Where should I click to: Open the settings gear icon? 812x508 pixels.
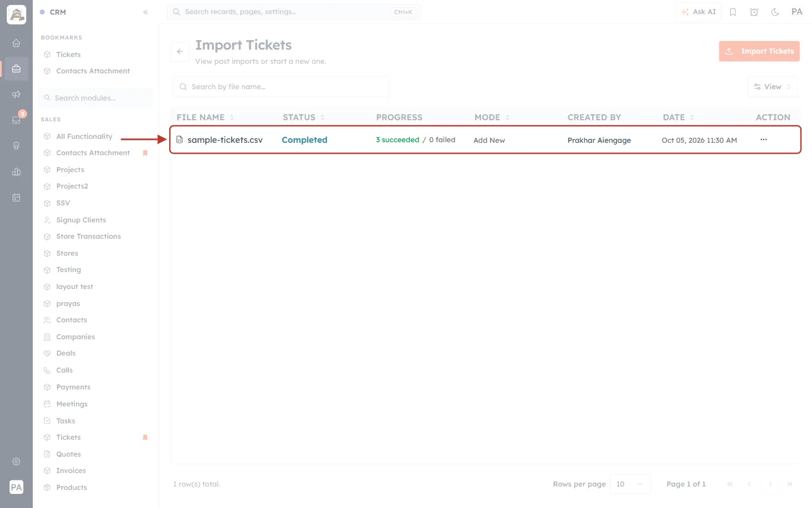pos(16,462)
